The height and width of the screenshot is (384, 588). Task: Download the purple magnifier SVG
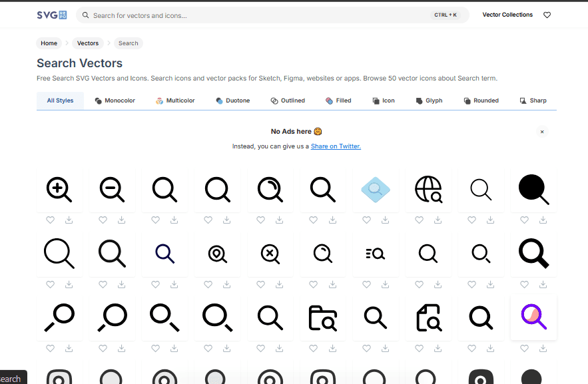click(x=543, y=349)
